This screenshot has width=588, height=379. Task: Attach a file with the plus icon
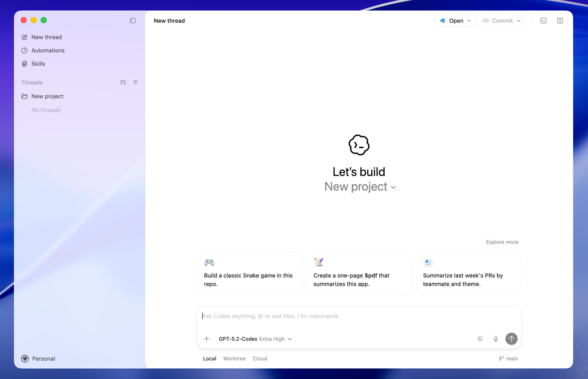207,339
